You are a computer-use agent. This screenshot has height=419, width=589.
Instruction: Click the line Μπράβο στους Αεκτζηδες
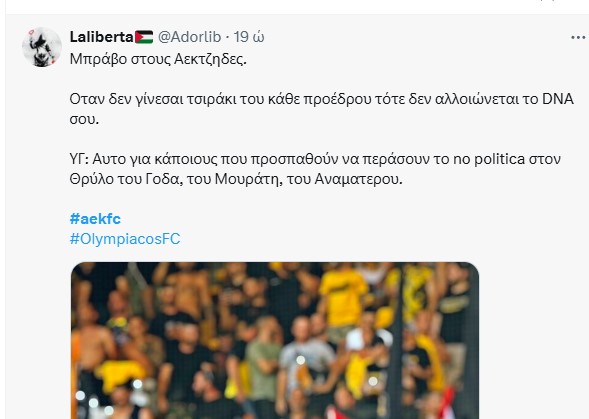point(158,59)
